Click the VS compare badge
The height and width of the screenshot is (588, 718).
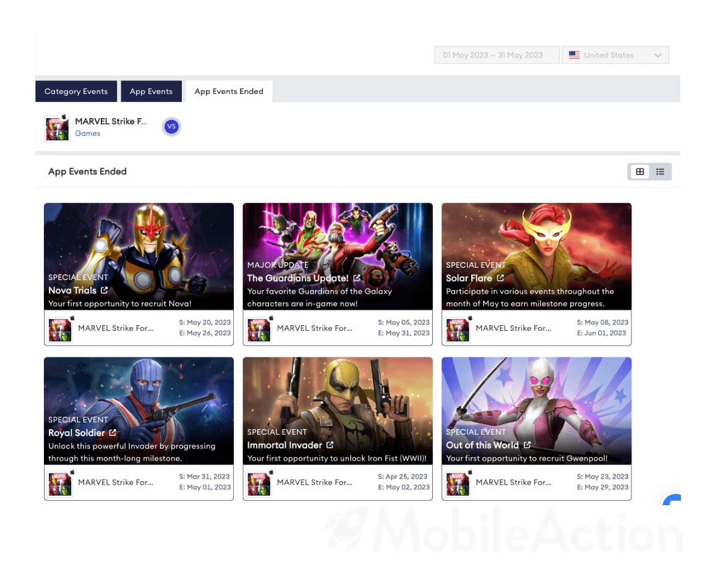coord(171,126)
